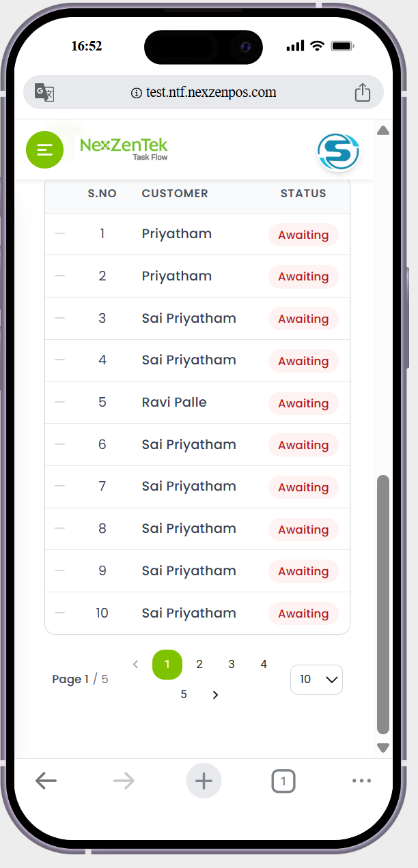Click the STATUS column header
The width and height of the screenshot is (418, 868).
(x=303, y=193)
